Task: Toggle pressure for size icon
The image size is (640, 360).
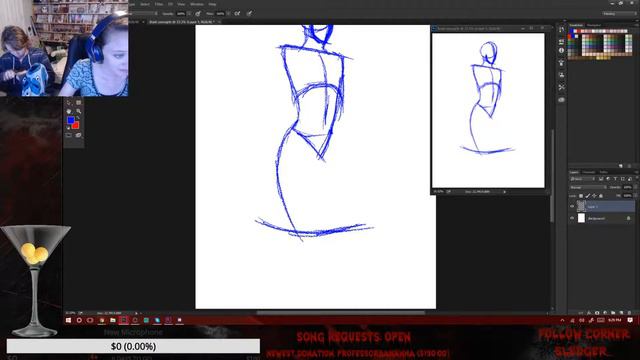Action: coord(249,13)
